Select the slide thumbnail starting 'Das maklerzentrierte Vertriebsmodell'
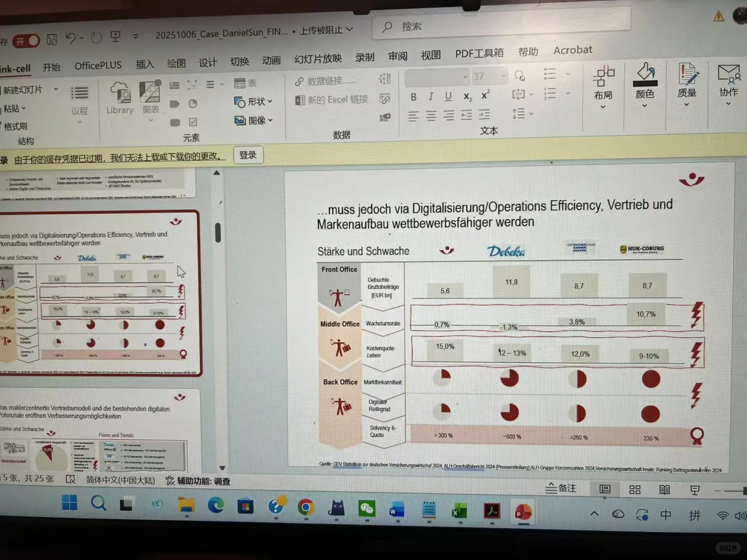The width and height of the screenshot is (747, 560). 100,431
